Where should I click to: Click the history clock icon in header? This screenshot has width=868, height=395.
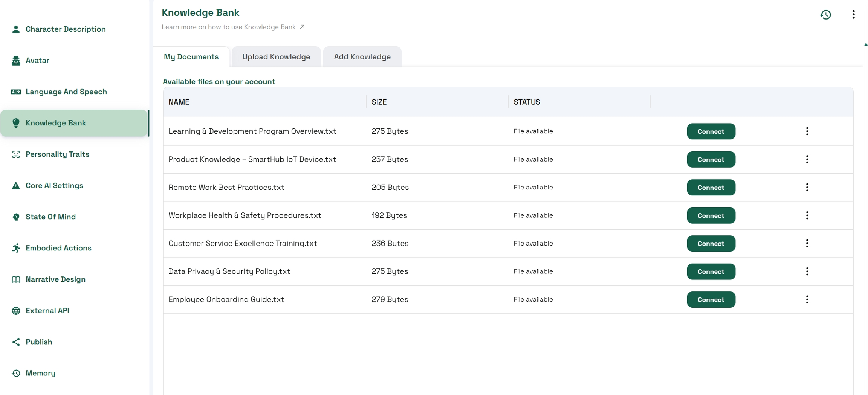click(x=825, y=15)
